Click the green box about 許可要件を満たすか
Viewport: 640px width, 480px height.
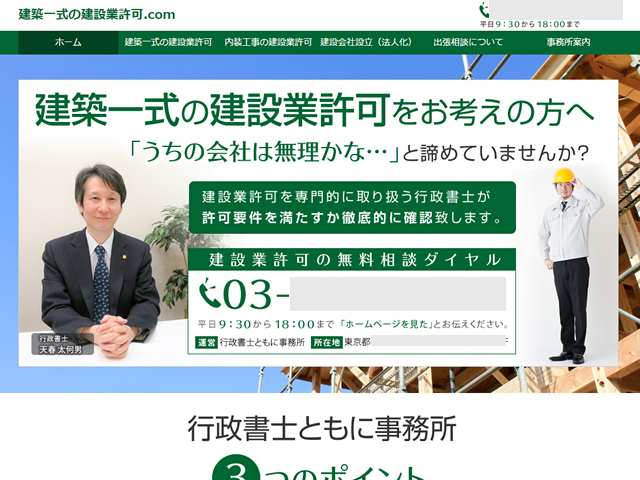352,208
